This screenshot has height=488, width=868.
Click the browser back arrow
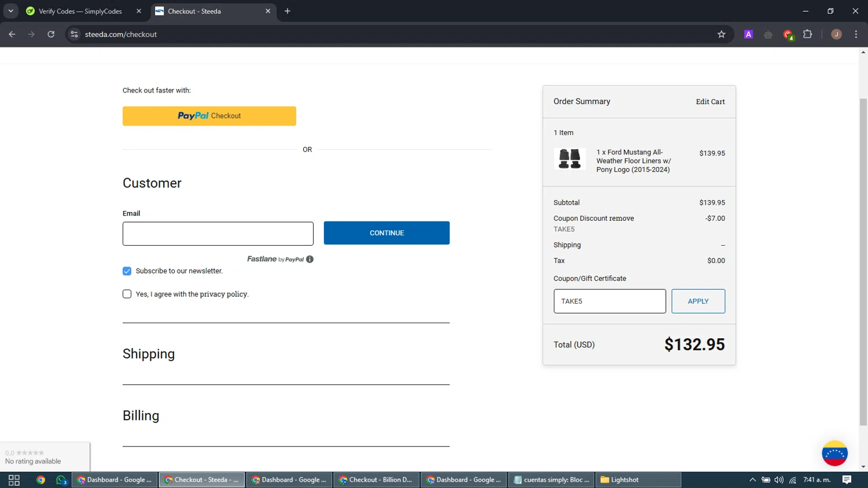point(12,34)
